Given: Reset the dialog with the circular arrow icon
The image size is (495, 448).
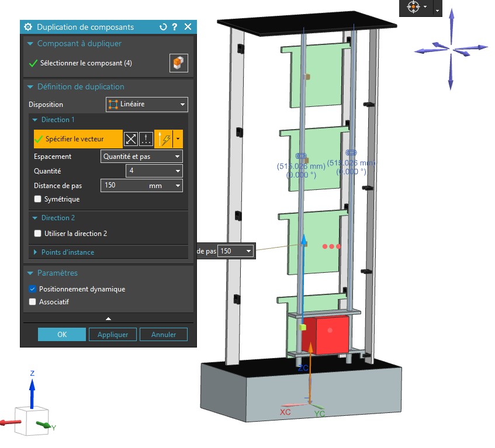Looking at the screenshot, I should (163, 27).
